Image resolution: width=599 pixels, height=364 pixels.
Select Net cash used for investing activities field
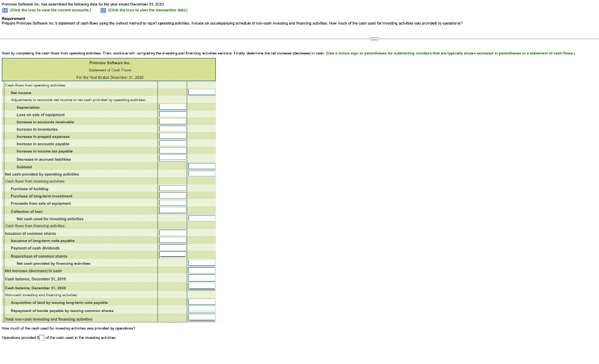[x=202, y=219]
